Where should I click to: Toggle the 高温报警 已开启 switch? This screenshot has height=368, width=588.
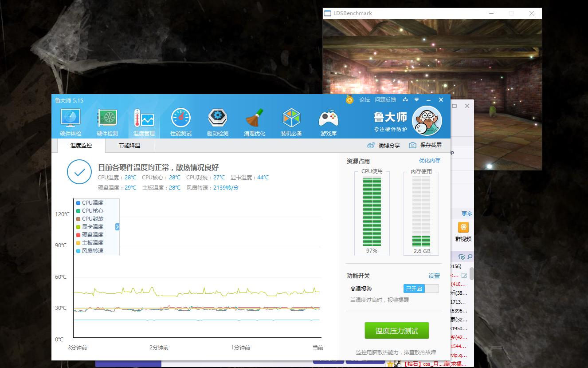point(421,289)
